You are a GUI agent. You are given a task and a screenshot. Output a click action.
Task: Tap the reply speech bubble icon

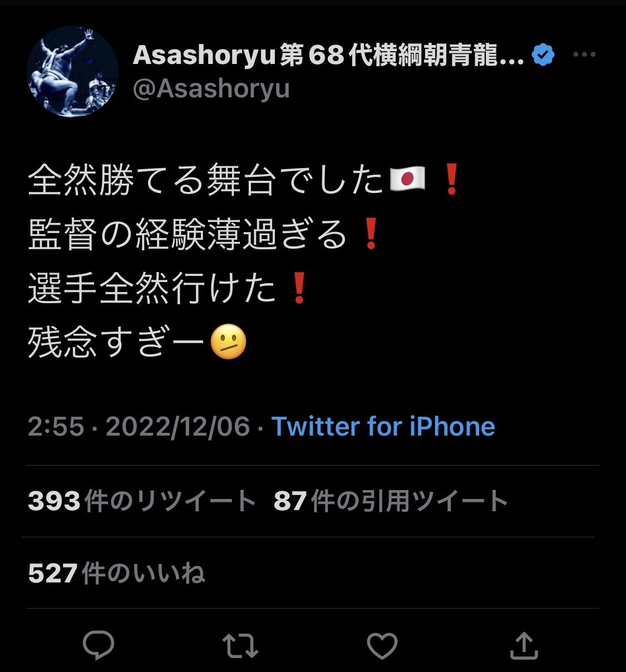coord(98,645)
